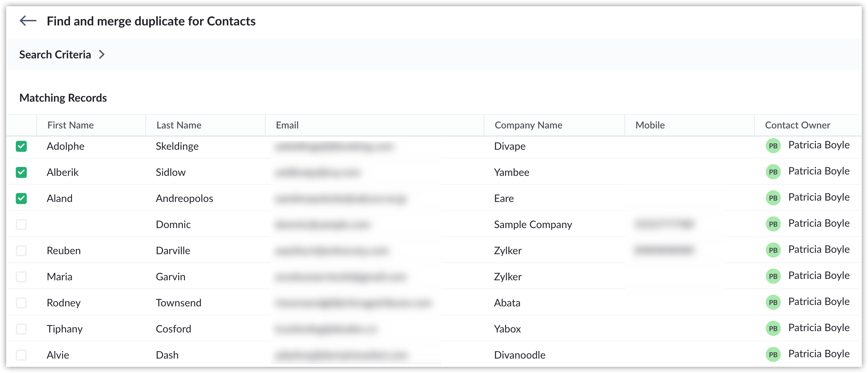The image size is (868, 373).
Task: Expand the Search Criteria chevron
Action: (102, 55)
